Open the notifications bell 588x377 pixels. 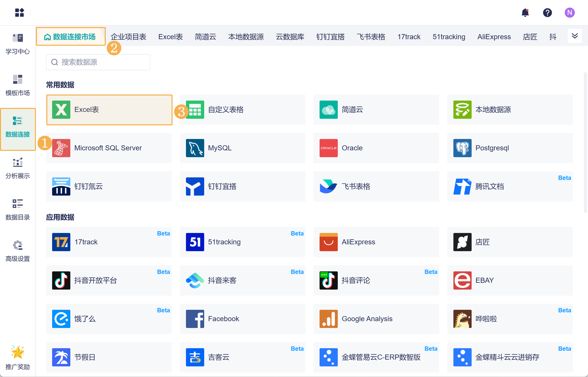525,12
